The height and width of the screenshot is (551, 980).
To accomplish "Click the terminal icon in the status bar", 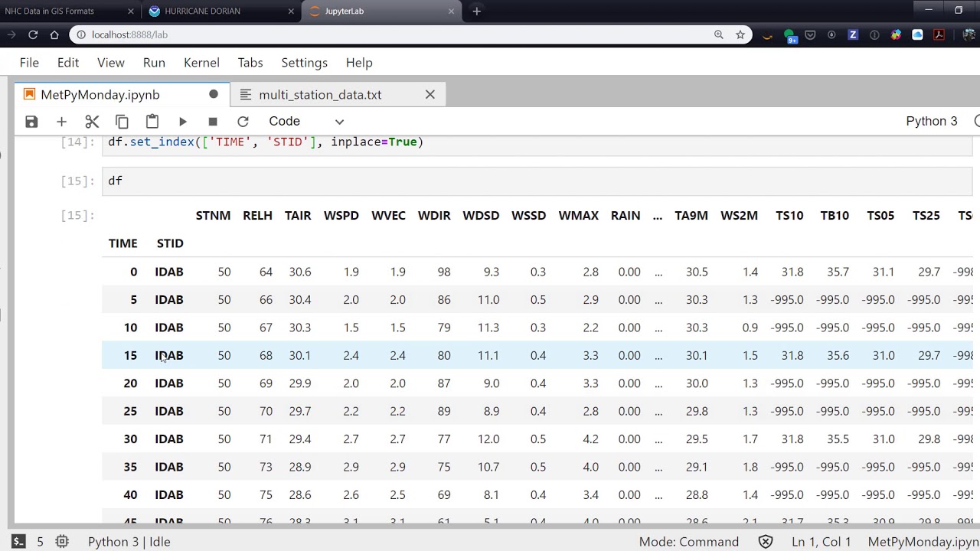I will click(19, 541).
